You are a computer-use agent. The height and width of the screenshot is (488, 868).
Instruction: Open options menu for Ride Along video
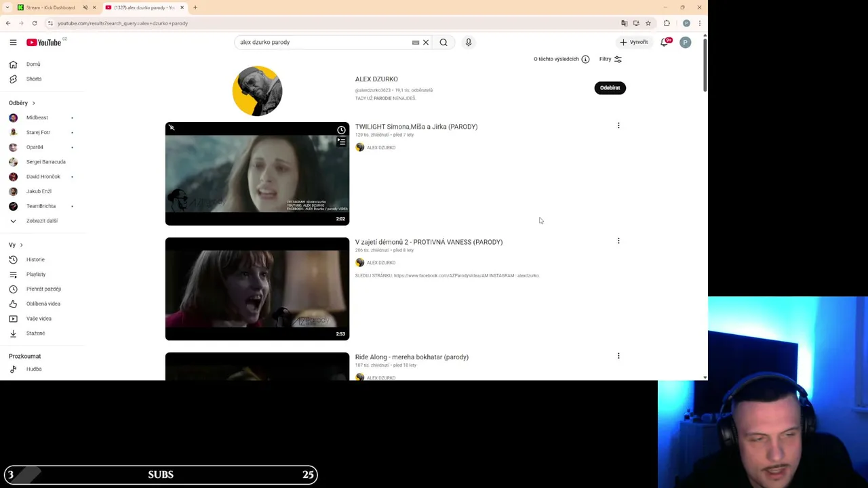618,356
